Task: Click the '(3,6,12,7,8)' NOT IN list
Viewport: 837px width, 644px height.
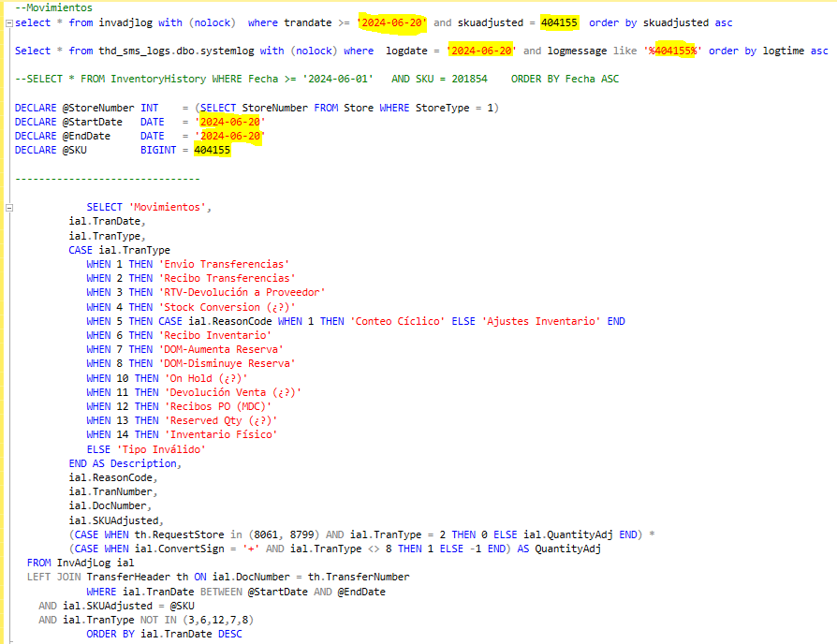Action: tap(218, 620)
